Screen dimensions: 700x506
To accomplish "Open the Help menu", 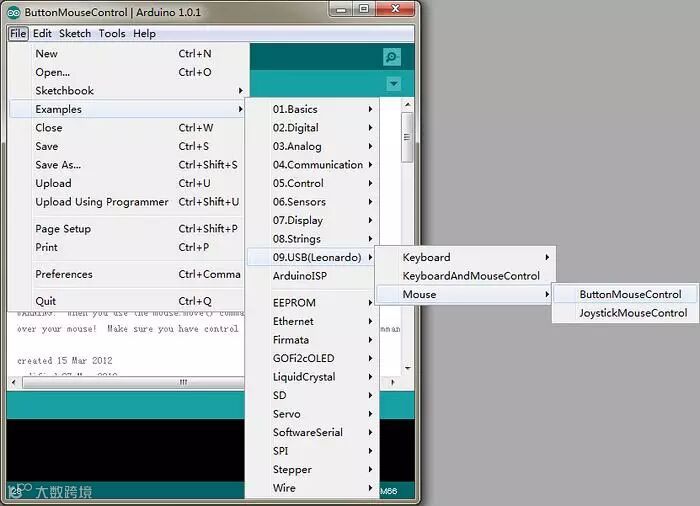I will coord(144,33).
